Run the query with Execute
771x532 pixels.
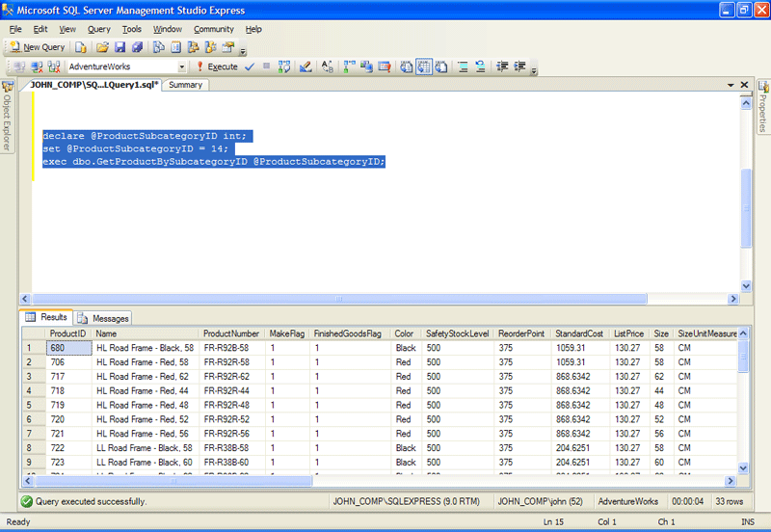[217, 66]
